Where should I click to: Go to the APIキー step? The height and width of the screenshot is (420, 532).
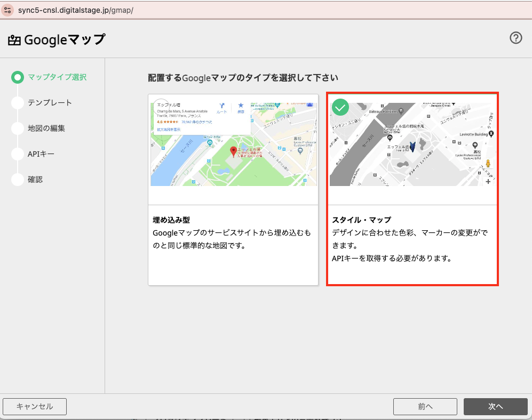(41, 154)
